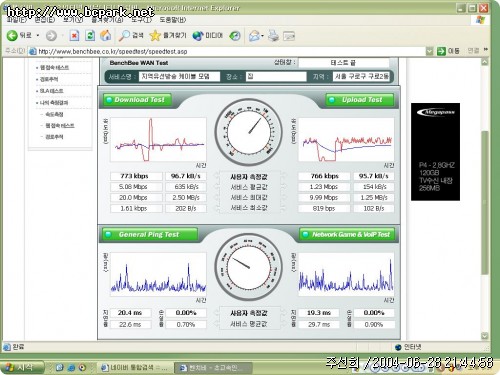
Task: Click the media player quick launch icon
Action: click(x=82, y=368)
